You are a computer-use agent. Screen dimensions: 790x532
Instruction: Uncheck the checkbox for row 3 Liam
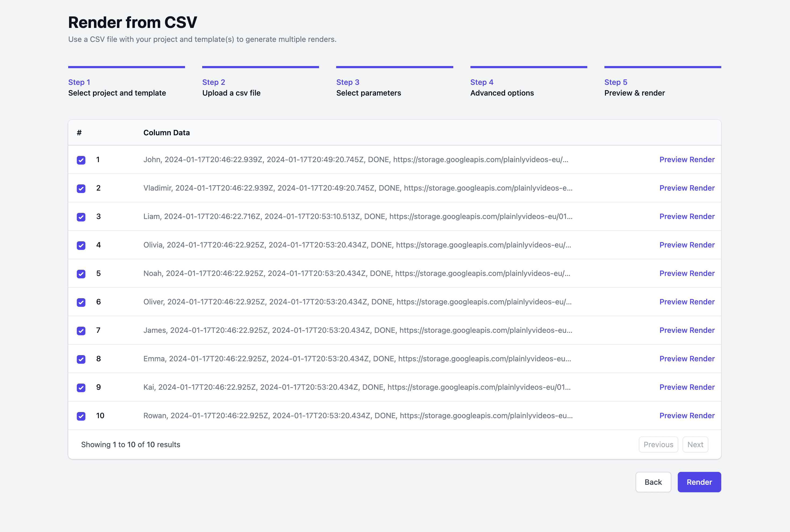[81, 217]
